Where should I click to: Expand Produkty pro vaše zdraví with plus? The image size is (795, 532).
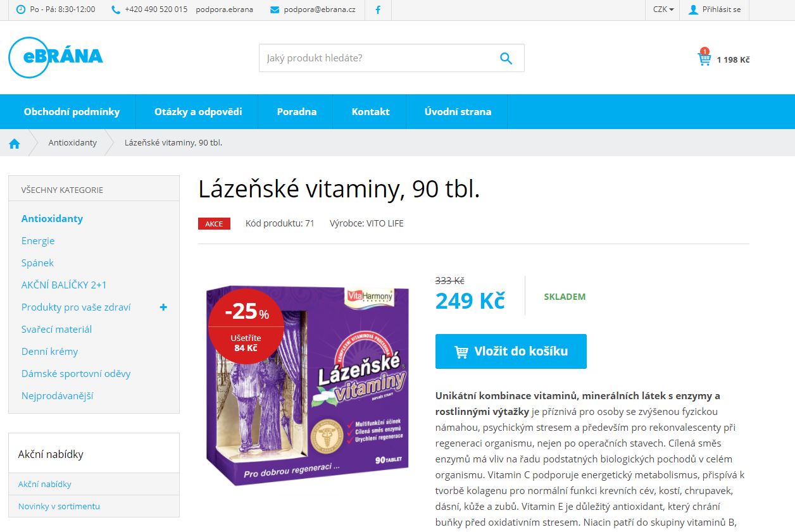163,307
